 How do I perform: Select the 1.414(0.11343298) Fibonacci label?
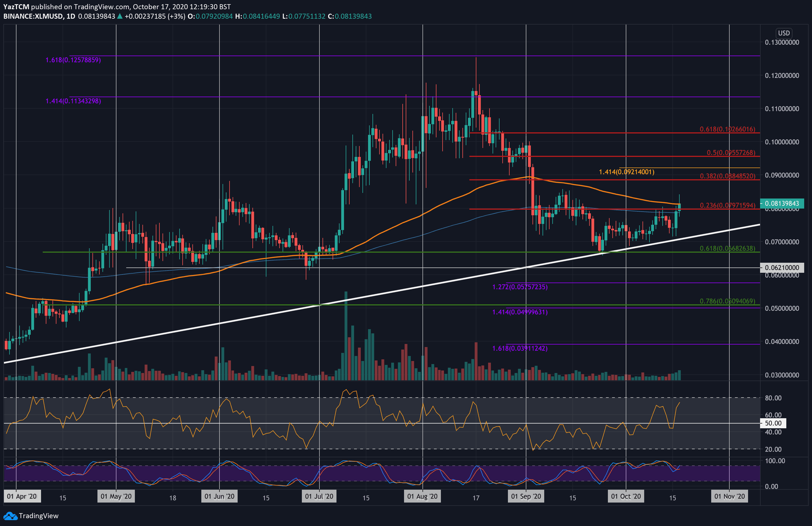pos(73,101)
